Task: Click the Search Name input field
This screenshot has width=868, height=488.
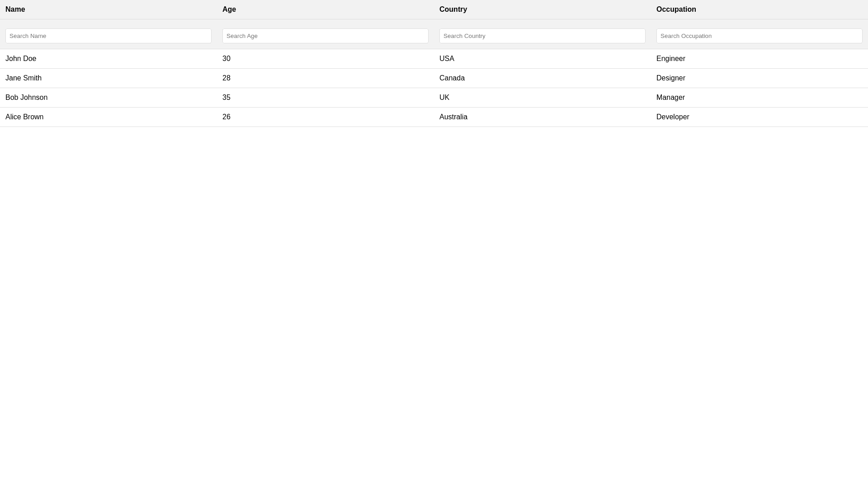Action: pos(108,36)
